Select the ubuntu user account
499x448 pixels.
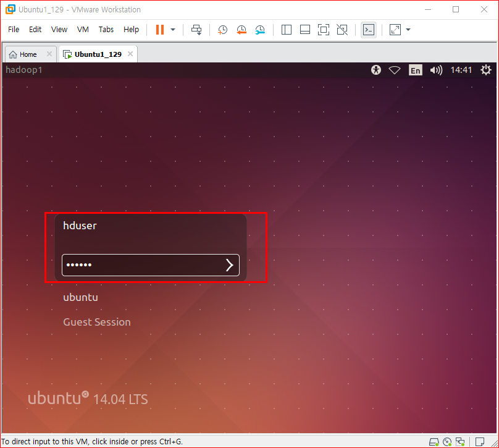pos(80,297)
